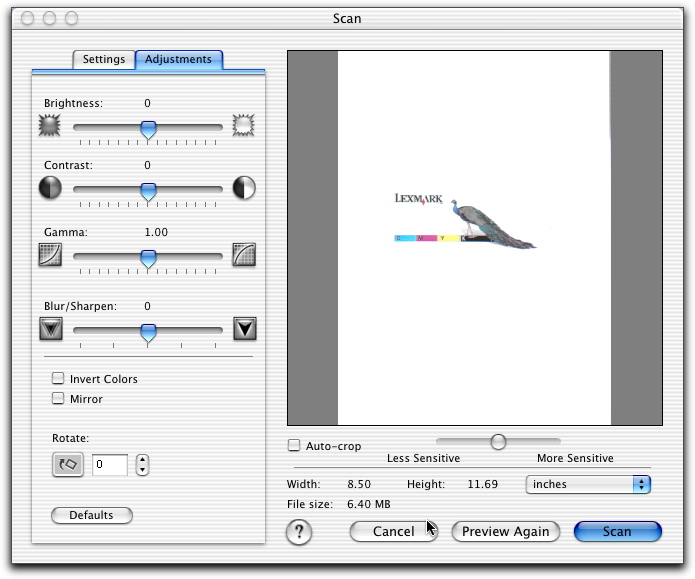Click the low gamma curve icon
Image resolution: width=695 pixels, height=579 pixels.
[50, 255]
